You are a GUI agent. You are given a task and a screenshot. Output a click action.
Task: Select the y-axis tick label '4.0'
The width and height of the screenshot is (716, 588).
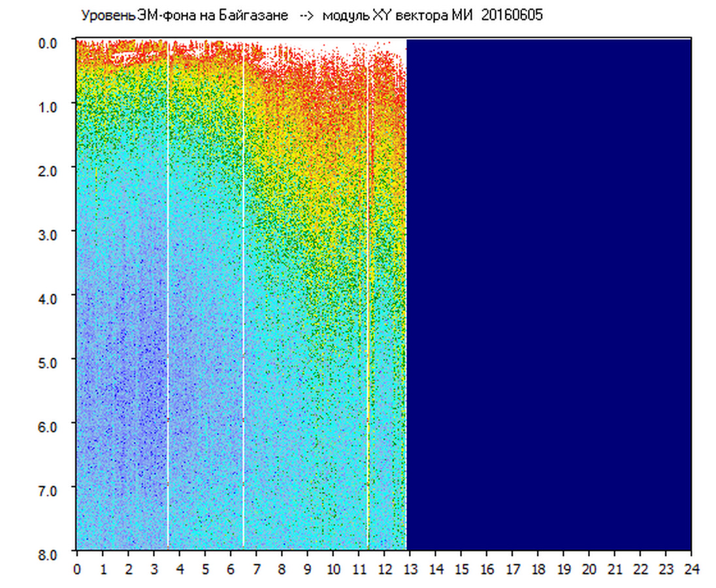(49, 298)
